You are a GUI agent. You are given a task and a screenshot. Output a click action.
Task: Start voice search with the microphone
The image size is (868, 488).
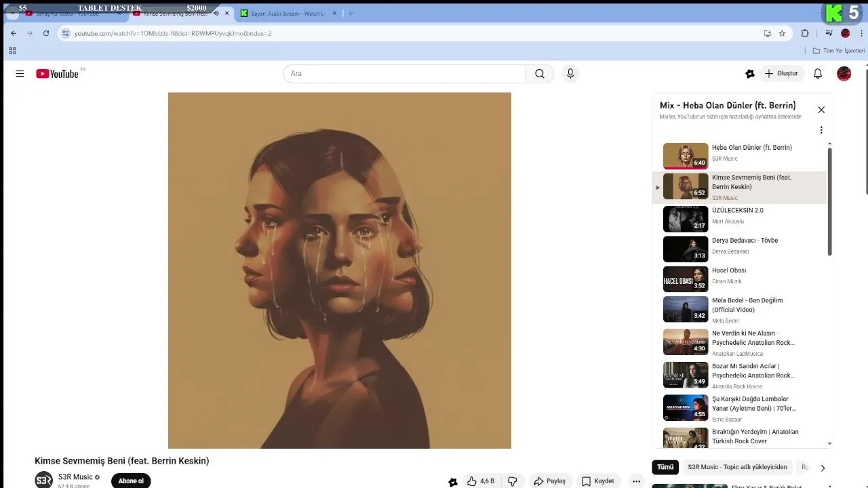(570, 74)
